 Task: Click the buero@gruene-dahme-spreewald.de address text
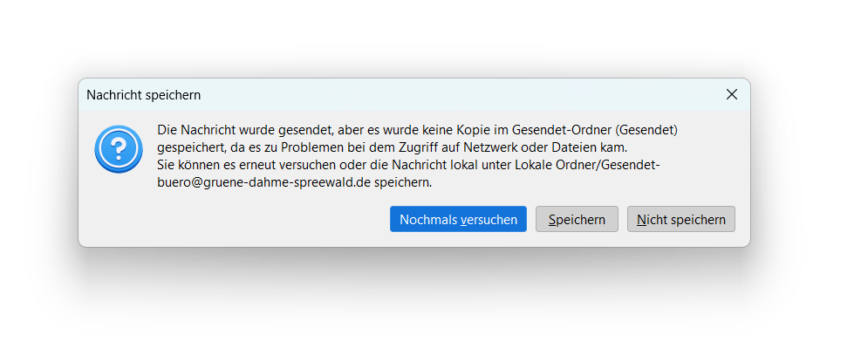[x=263, y=183]
